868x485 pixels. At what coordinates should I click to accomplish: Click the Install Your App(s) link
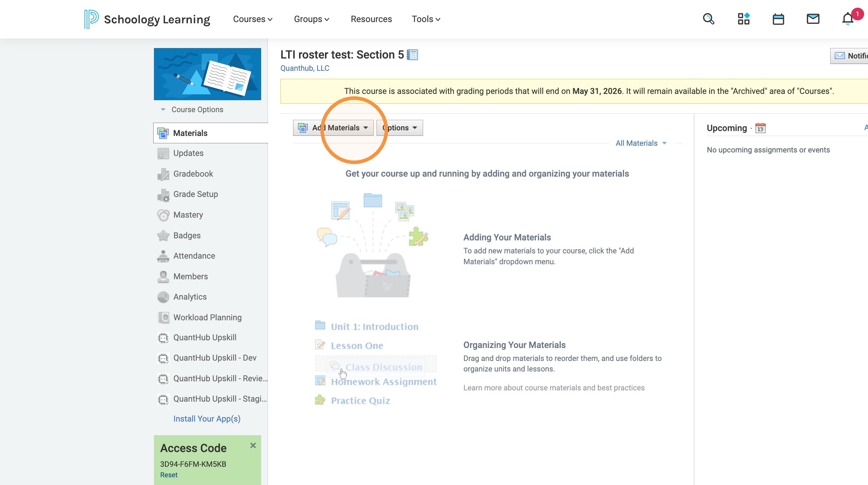[x=207, y=419]
